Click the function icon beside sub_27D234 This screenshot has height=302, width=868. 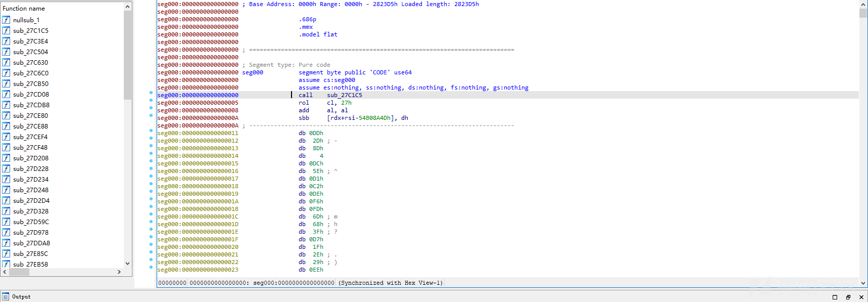point(6,179)
